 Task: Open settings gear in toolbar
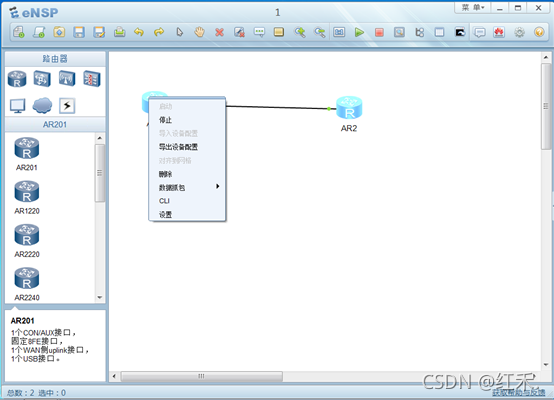[519, 33]
